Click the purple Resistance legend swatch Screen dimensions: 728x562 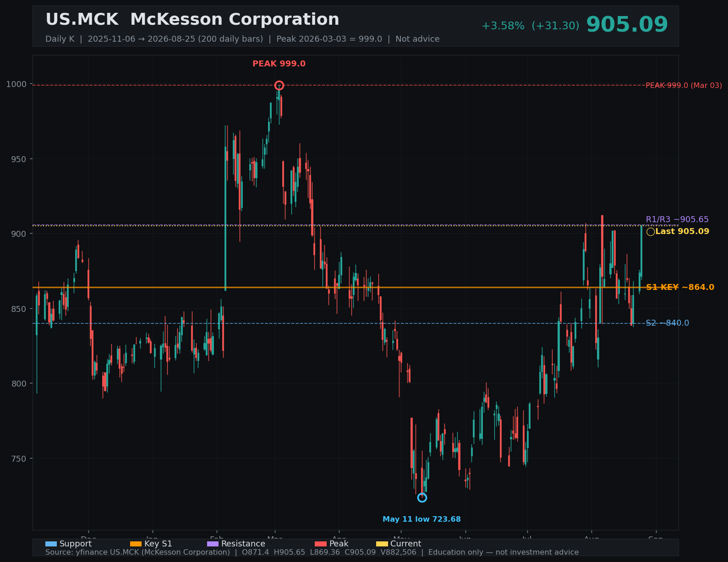coord(213,544)
